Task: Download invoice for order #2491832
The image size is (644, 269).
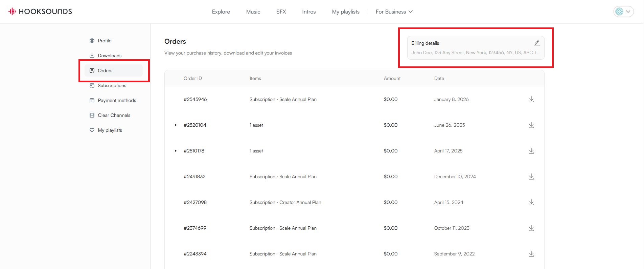Action: (x=531, y=177)
